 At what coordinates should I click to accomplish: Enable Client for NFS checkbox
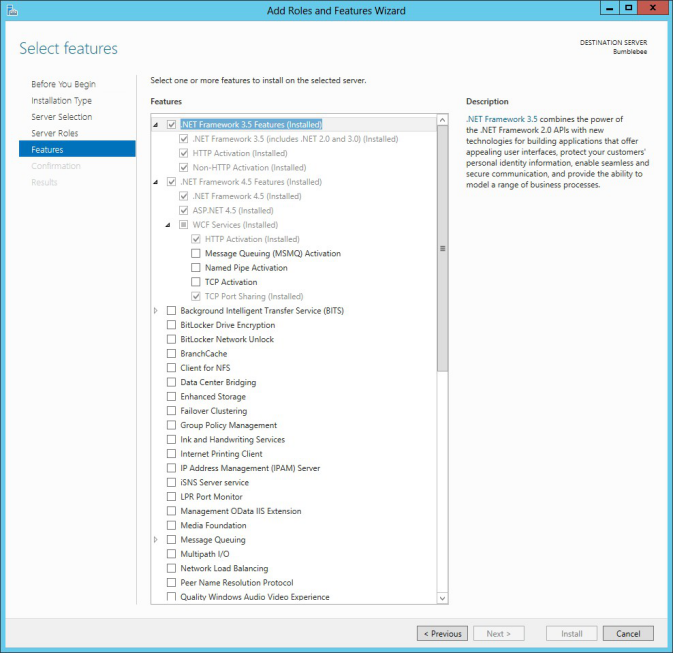coord(172,368)
